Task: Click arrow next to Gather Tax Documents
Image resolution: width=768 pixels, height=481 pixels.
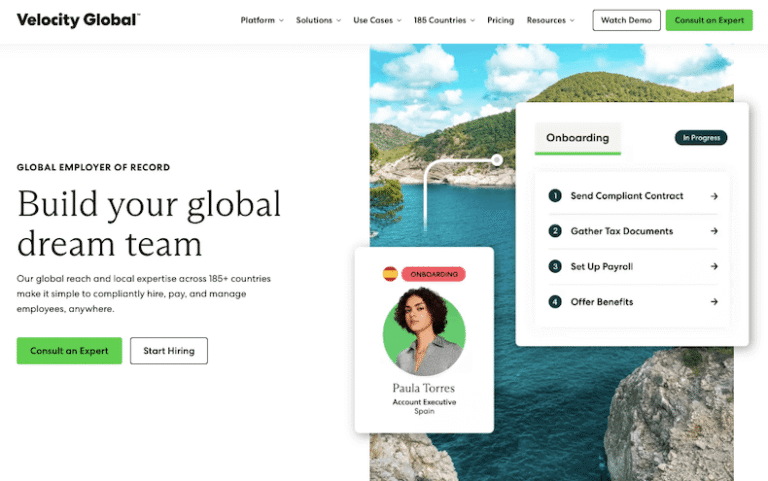Action: point(714,231)
